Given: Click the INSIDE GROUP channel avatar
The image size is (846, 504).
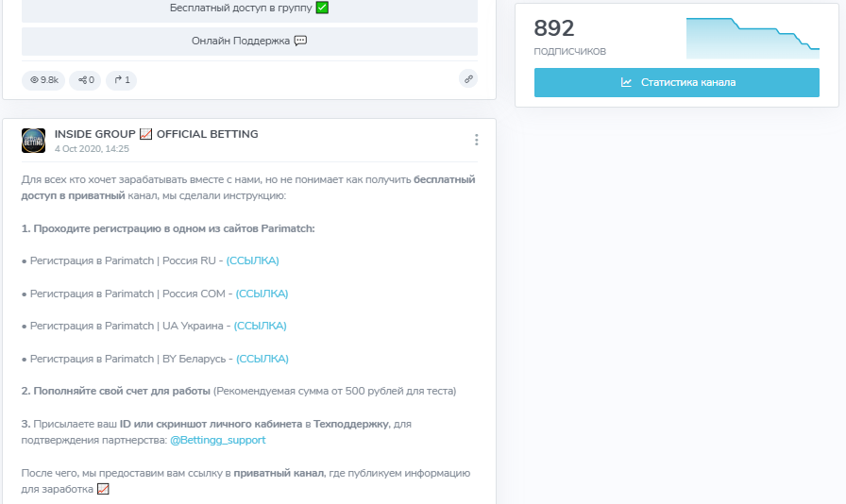Looking at the screenshot, I should click(x=33, y=141).
